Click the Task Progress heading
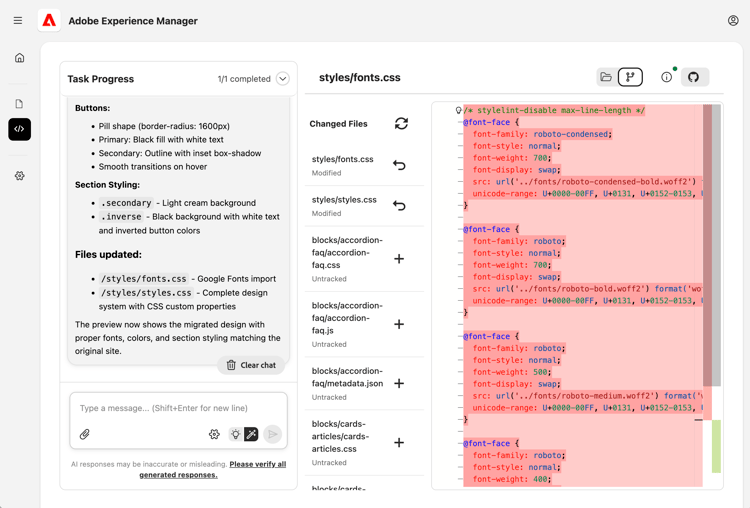Screen dimensions: 750x508 point(100,79)
